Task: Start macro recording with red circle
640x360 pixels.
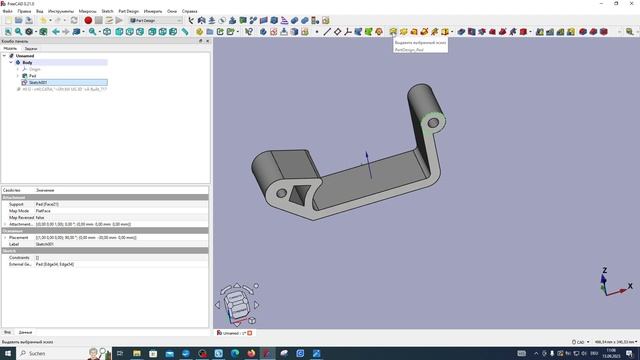Action: [88, 20]
